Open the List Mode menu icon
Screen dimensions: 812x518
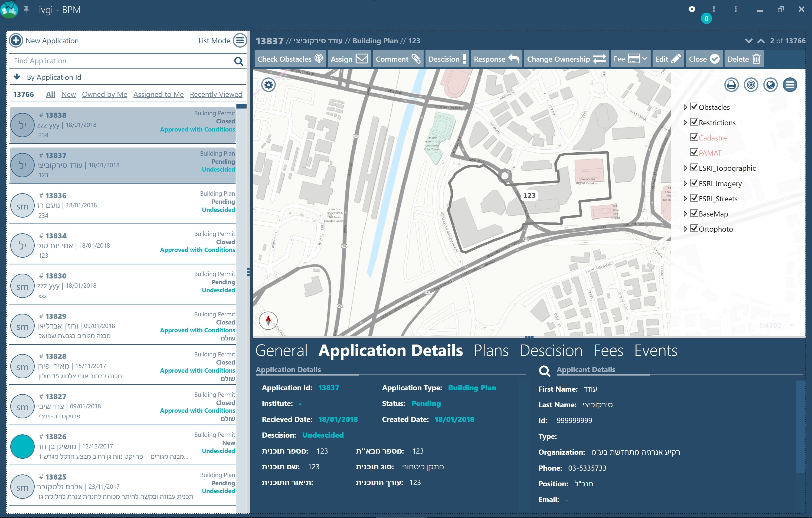coord(240,41)
